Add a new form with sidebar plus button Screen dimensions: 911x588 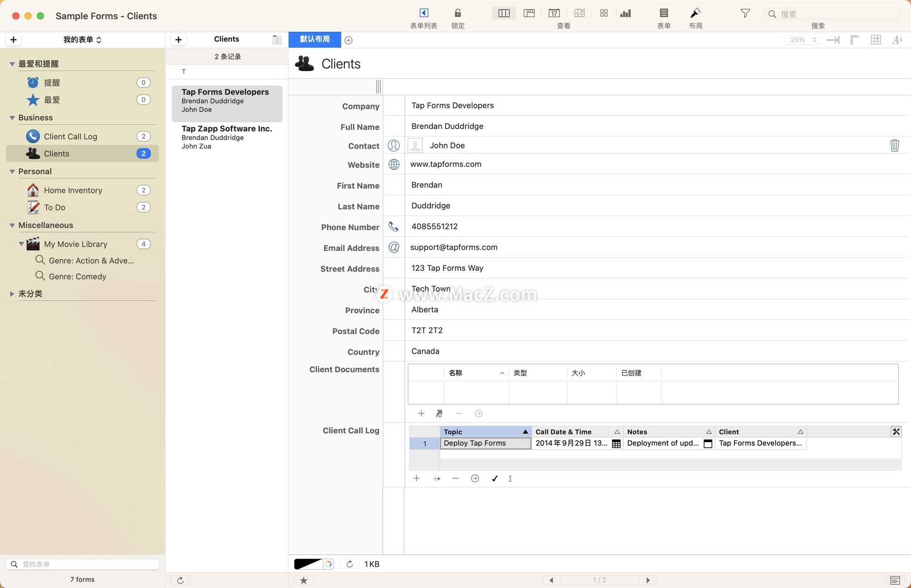[13, 40]
